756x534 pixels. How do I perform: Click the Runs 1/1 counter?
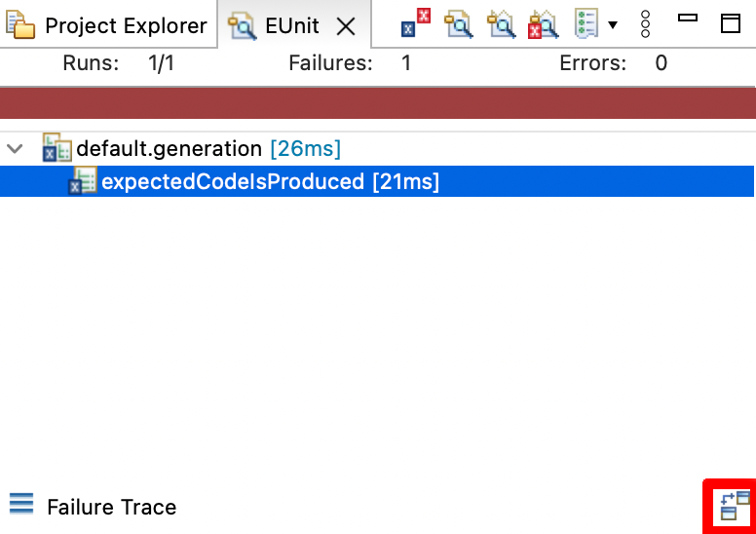click(119, 63)
